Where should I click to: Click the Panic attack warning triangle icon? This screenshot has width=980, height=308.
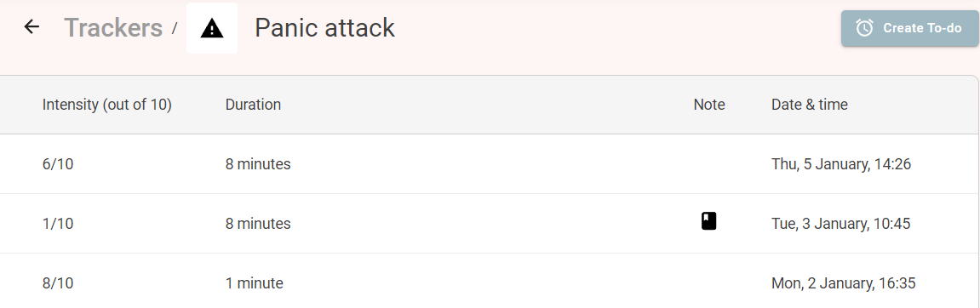click(212, 28)
